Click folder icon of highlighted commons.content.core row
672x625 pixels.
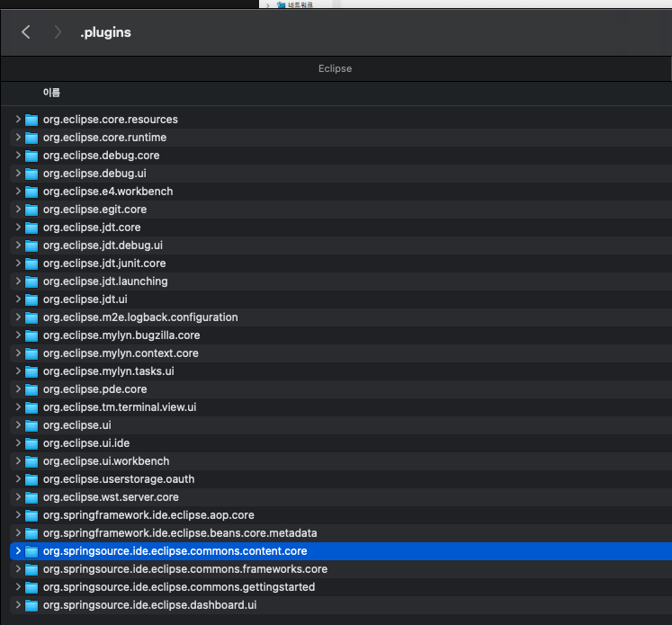(x=31, y=551)
